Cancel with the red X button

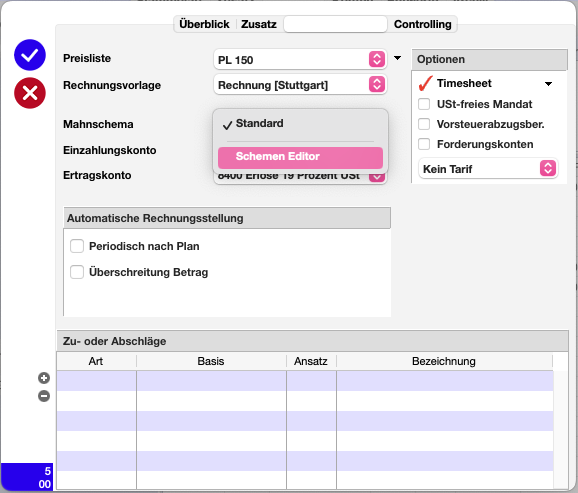point(30,93)
